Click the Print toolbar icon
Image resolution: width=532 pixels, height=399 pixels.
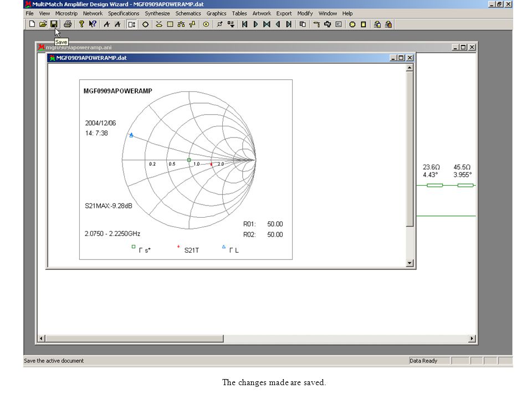coord(68,24)
